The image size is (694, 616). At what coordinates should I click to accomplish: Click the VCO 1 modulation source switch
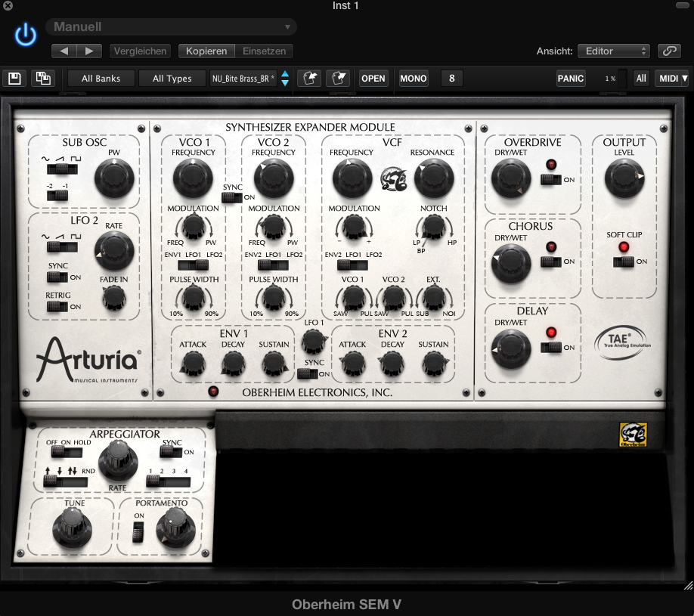point(193,265)
